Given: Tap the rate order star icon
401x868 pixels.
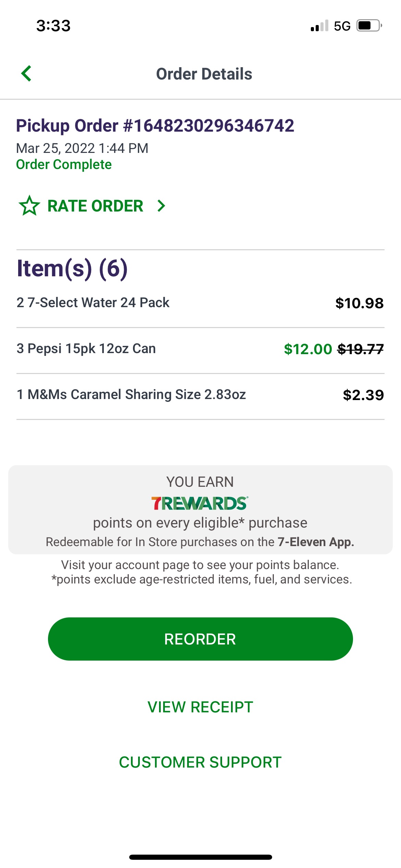Looking at the screenshot, I should tap(29, 206).
